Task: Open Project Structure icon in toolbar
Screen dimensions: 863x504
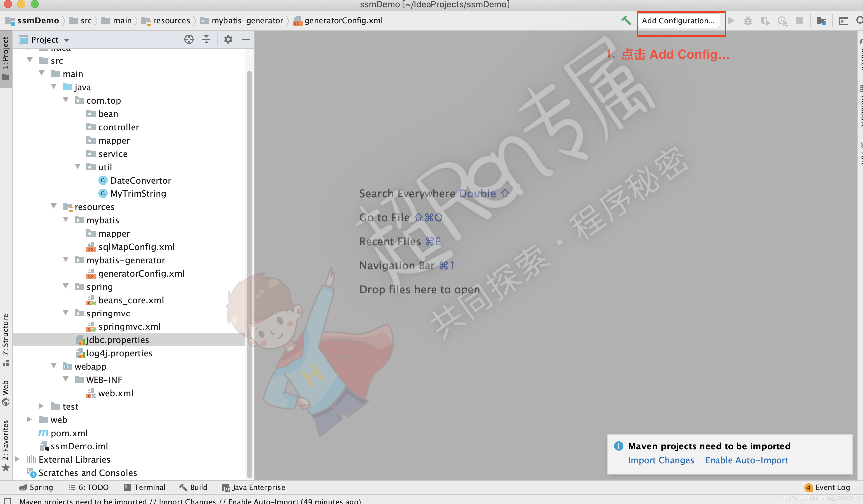Action: pos(821,21)
